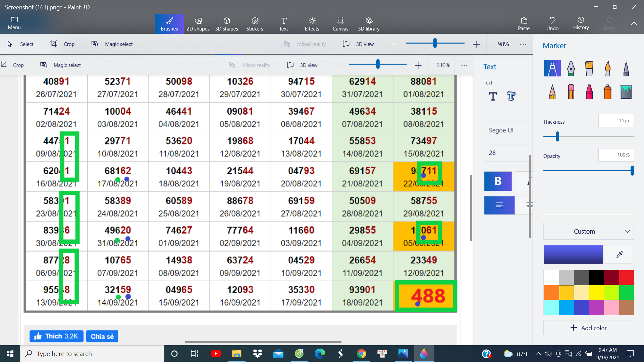Pick a color with the eyedropper
This screenshot has width=644, height=362.
pyautogui.click(x=620, y=255)
